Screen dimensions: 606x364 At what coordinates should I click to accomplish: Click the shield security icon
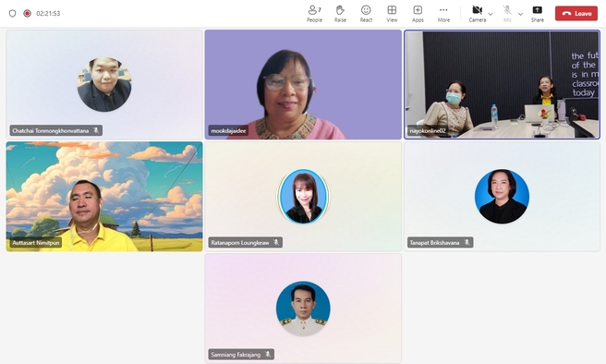pyautogui.click(x=12, y=14)
